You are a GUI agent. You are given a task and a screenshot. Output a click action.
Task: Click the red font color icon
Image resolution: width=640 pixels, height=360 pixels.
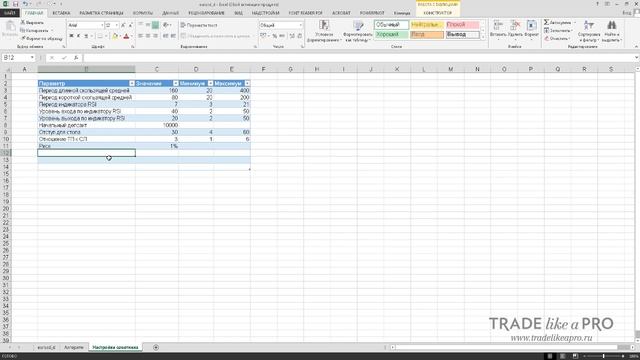click(x=126, y=36)
